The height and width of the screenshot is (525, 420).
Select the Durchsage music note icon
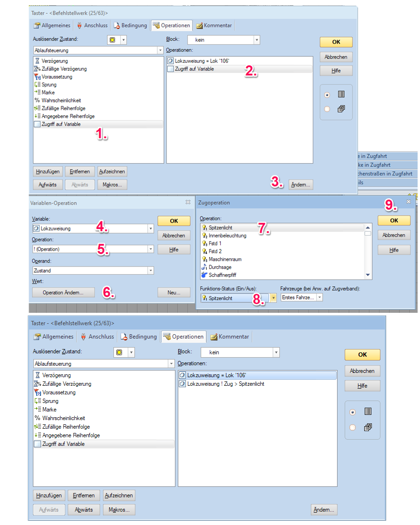[205, 267]
